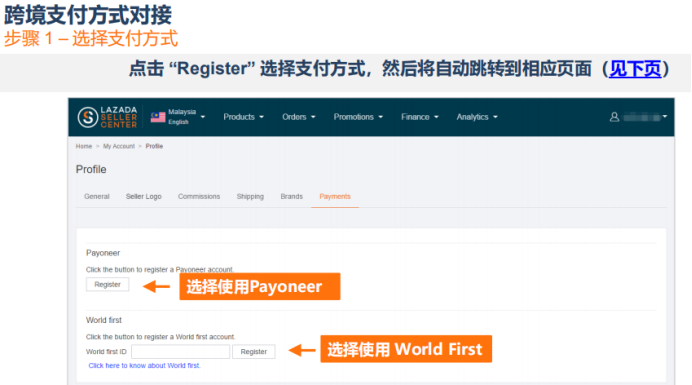Viewport: 692px width, 385px height.
Task: Switch to the Shipping tab
Action: pyautogui.click(x=250, y=196)
